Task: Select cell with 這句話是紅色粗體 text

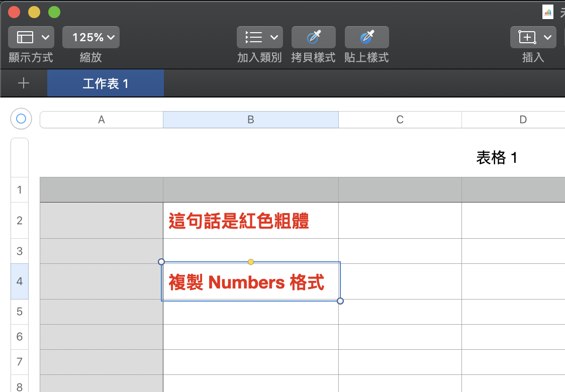Action: (250, 221)
